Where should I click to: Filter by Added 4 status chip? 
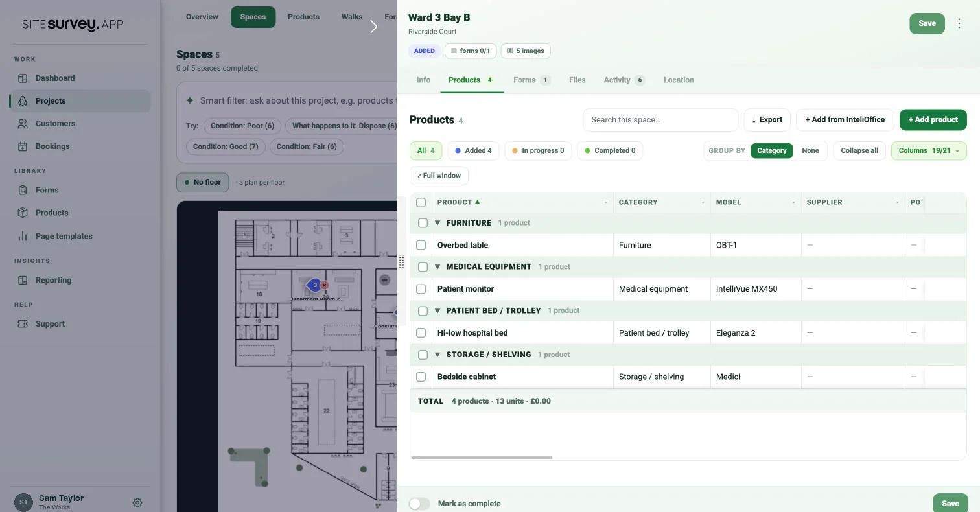click(473, 150)
